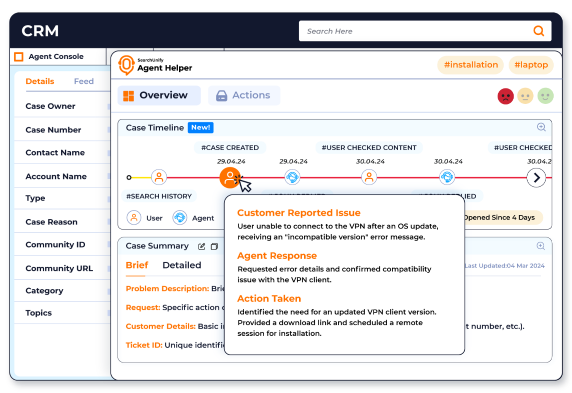This screenshot has height=393, width=572.
Task: Click the Community URL field
Action: pyautogui.click(x=62, y=268)
